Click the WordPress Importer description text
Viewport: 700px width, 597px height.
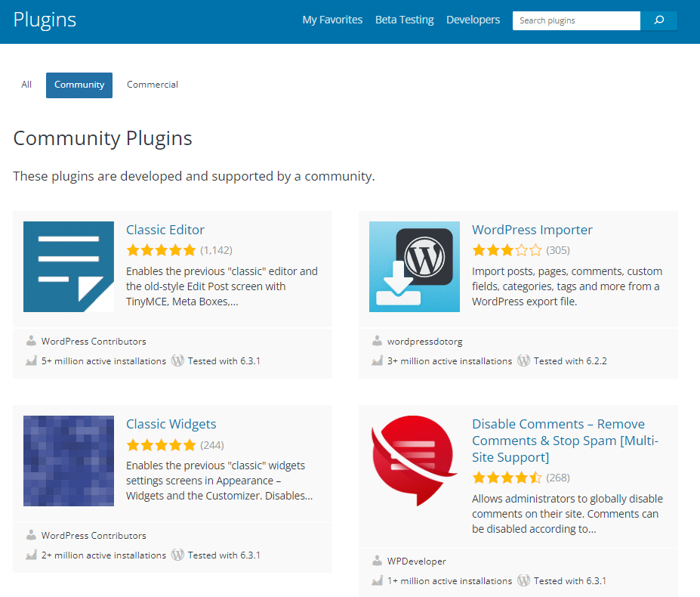pyautogui.click(x=567, y=286)
